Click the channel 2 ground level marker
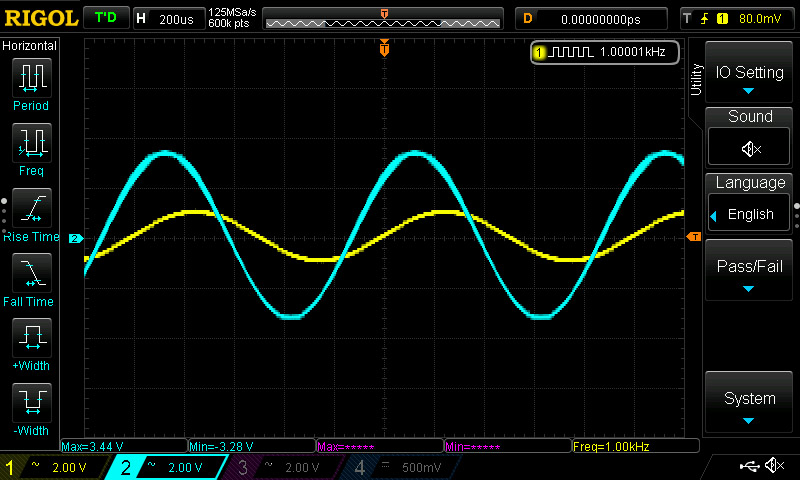 click(76, 238)
